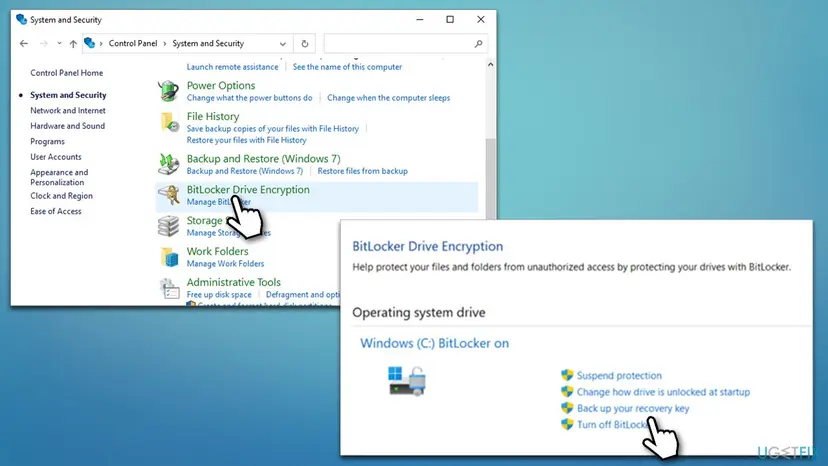
Task: Open Change when the computer sleeps
Action: click(389, 98)
